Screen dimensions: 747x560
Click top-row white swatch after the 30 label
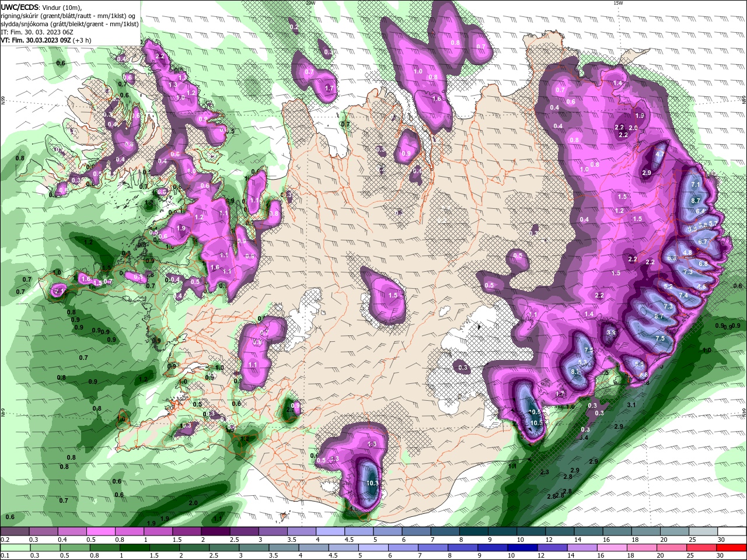tap(732, 531)
